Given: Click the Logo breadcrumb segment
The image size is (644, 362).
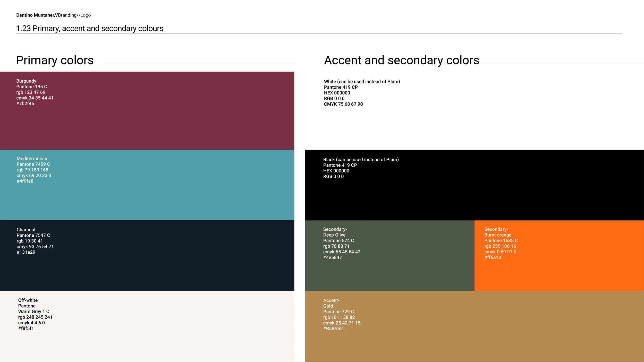Looking at the screenshot, I should (x=86, y=15).
